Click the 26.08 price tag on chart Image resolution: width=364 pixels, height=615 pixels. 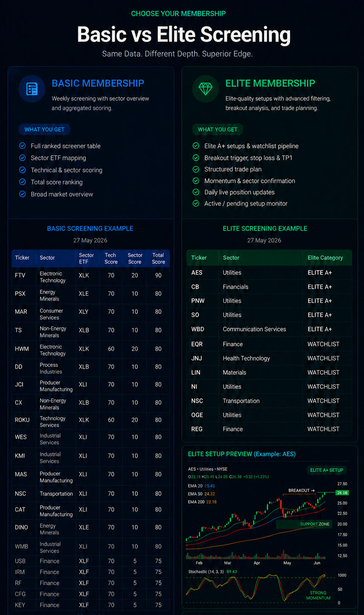click(x=342, y=493)
